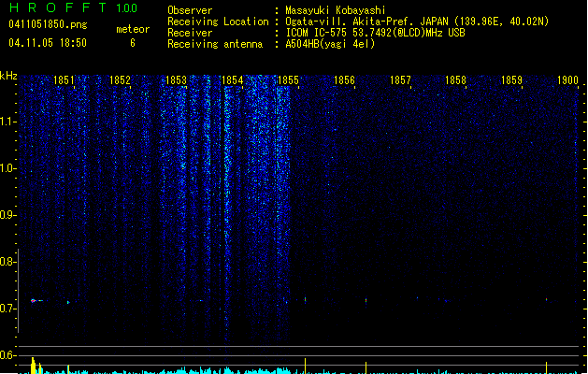Image resolution: width=588 pixels, height=374 pixels.
Task: Click the 0.8 kHz axis label
Action: tap(7, 262)
